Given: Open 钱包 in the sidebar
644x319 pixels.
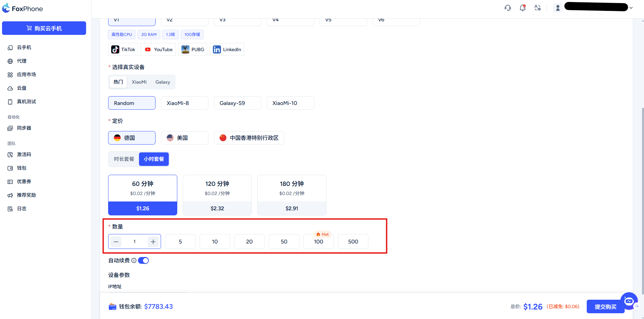Looking at the screenshot, I should [x=22, y=168].
